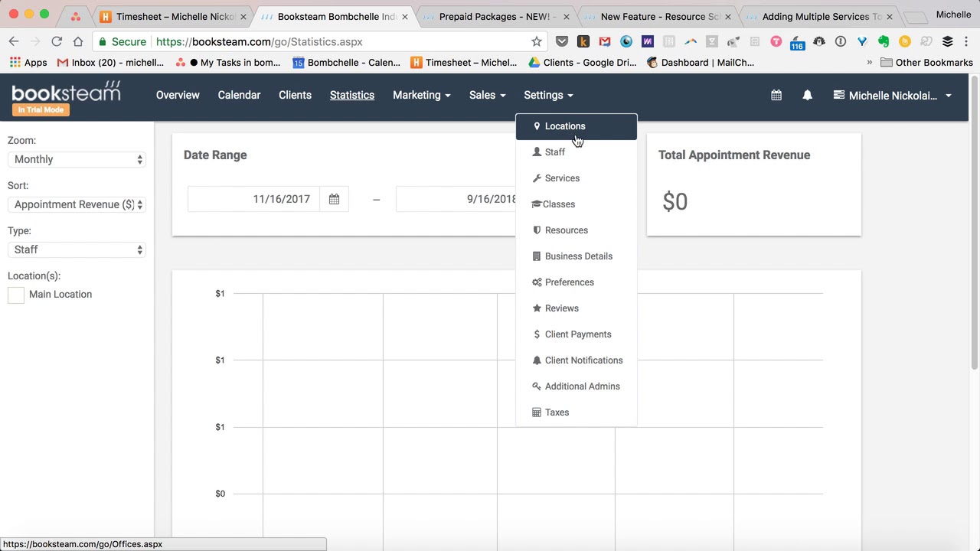Collapse the Settings dropdown menu

[548, 95]
